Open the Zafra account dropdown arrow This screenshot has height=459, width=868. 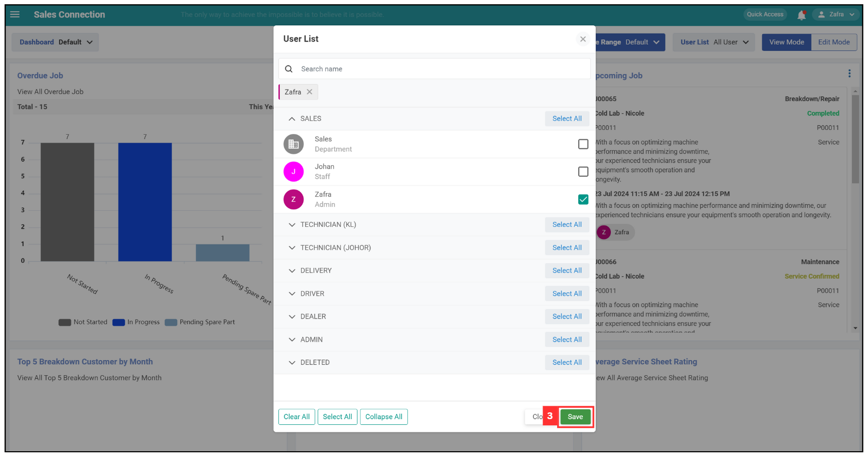852,15
